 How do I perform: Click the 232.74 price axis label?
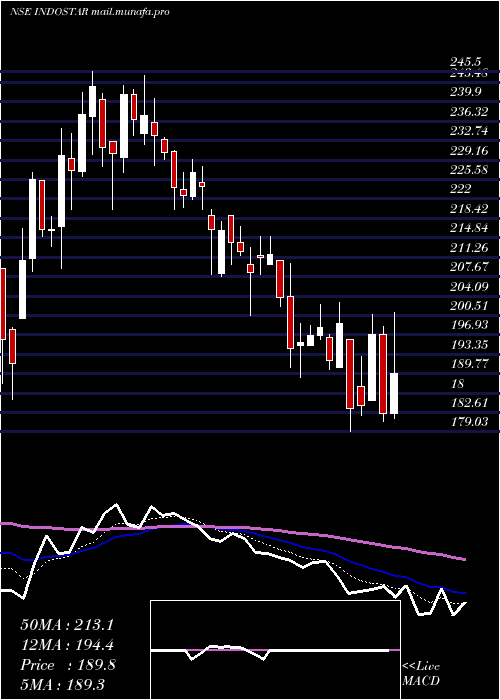click(x=470, y=131)
